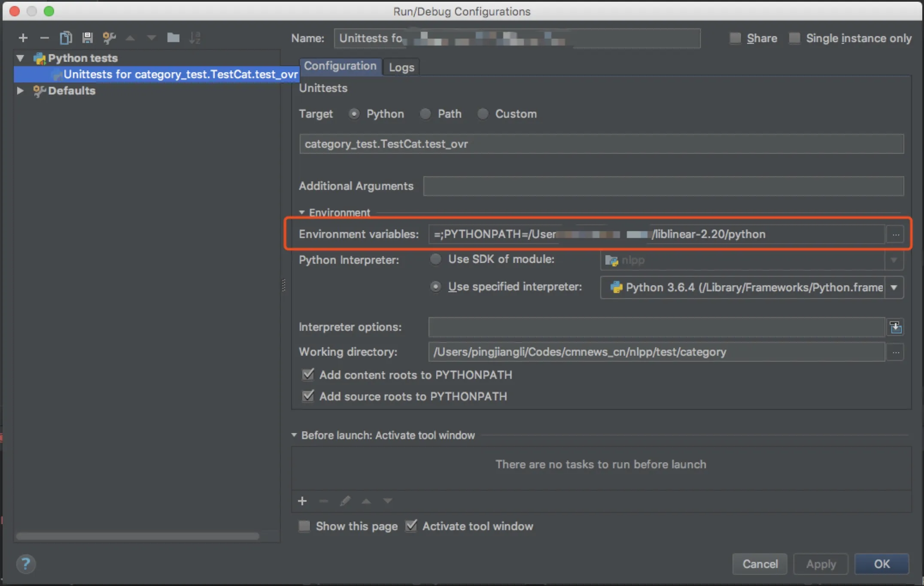Viewport: 924px width, 586px height.
Task: Select the Path target radio button
Action: click(425, 114)
